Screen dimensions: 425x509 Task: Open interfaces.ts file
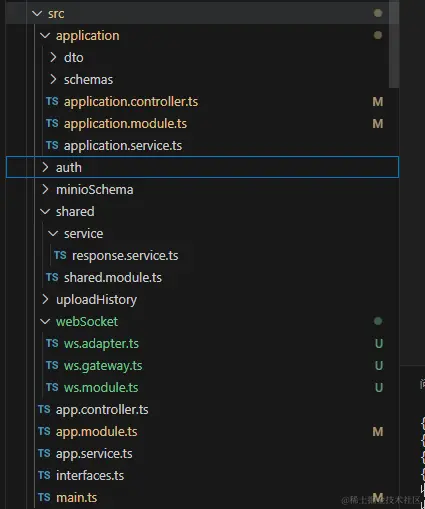click(x=202, y=475)
